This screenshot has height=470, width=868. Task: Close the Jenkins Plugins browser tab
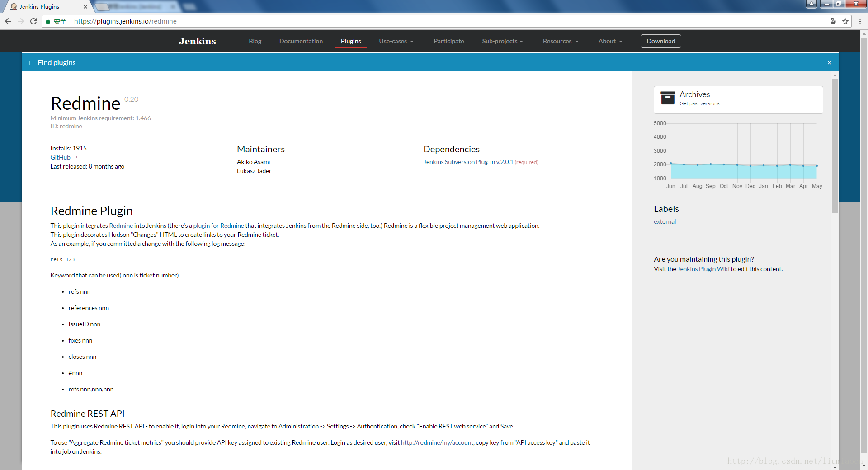pos(85,7)
